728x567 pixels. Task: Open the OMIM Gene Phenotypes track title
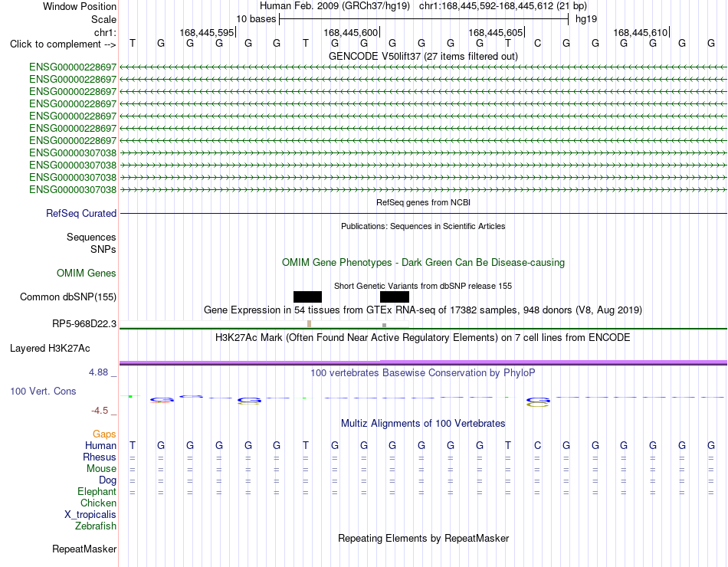pos(423,262)
